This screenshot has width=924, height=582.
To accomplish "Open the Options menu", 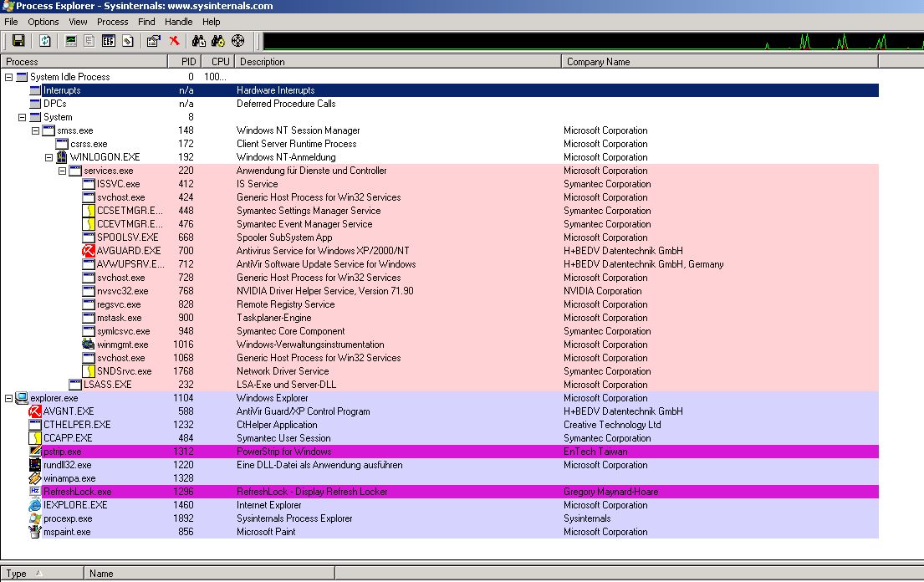I will click(x=43, y=22).
